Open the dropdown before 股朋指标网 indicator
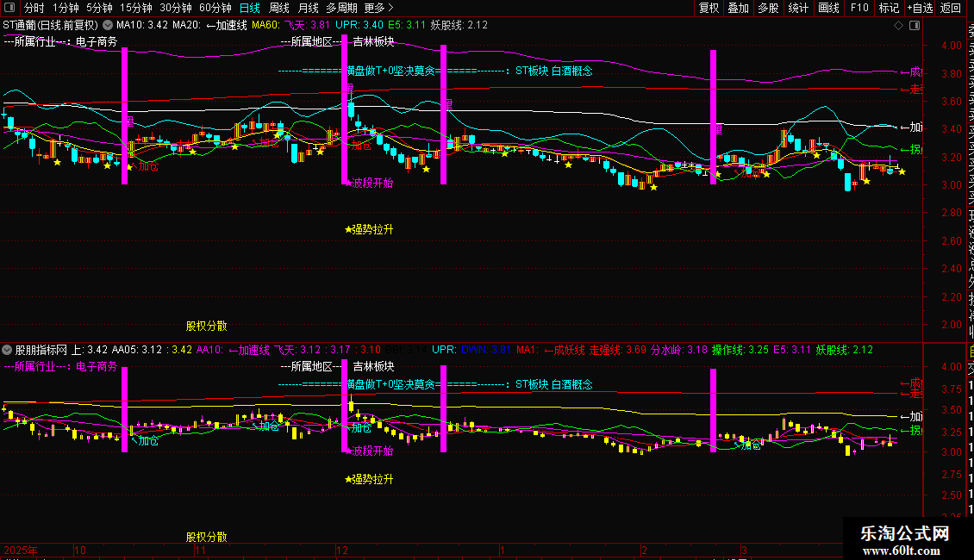Image resolution: width=974 pixels, height=560 pixels. [7, 350]
